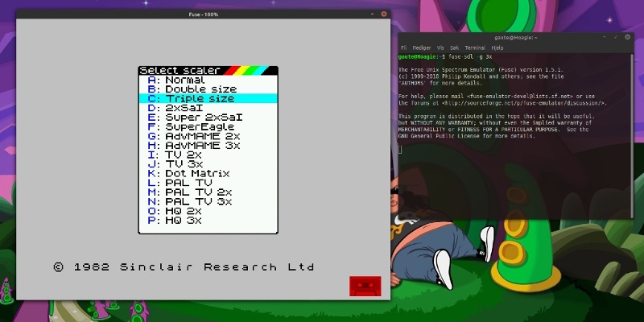
Task: Pick the TV 3x scaler
Action: pyautogui.click(x=208, y=164)
